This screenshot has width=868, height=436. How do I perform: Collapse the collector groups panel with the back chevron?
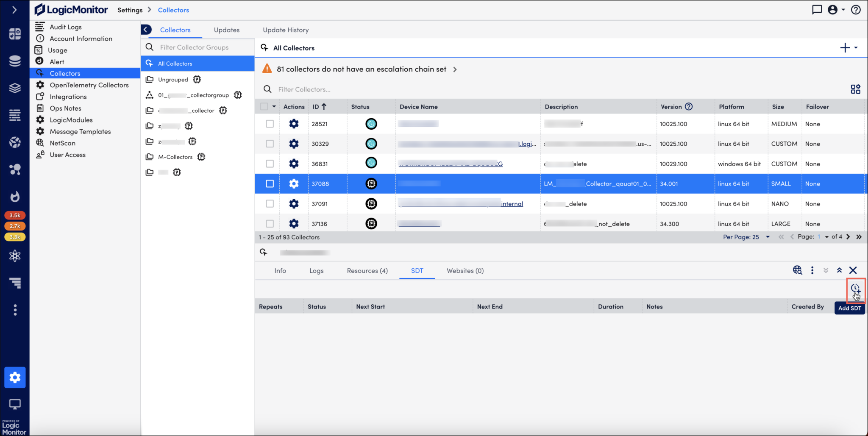[146, 29]
